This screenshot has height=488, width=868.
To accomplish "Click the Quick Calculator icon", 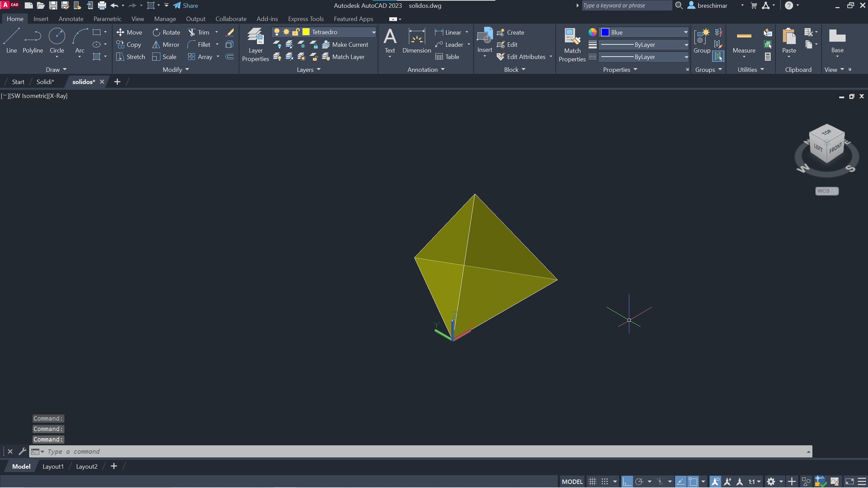I will tap(768, 57).
